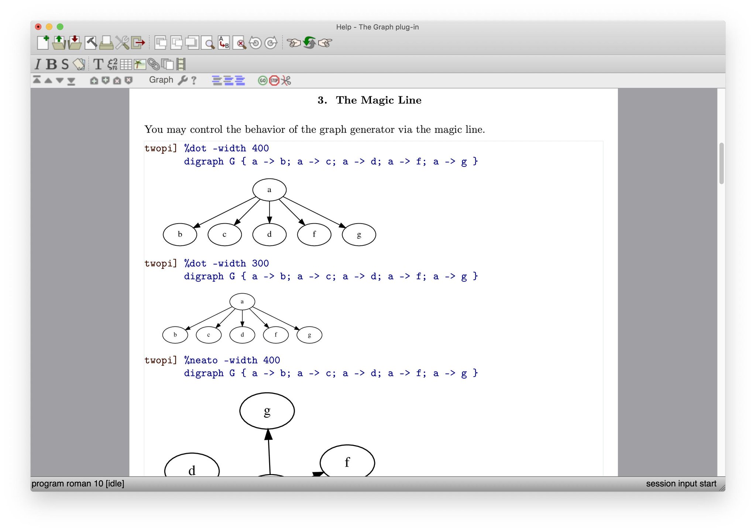
Task: Create a new document
Action: pos(43,43)
